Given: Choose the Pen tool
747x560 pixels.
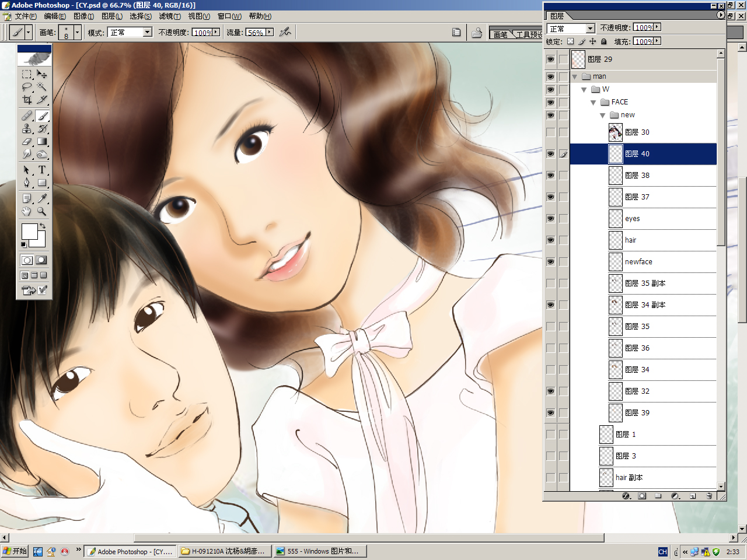Looking at the screenshot, I should click(27, 183).
